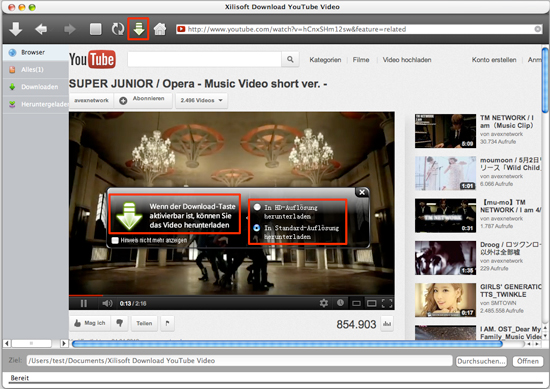
Task: Click the green download video toolbar button
Action: [139, 29]
